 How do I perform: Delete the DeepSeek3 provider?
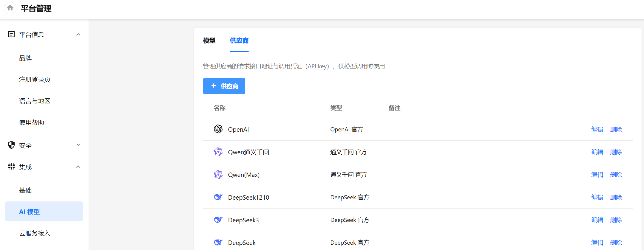pos(616,220)
